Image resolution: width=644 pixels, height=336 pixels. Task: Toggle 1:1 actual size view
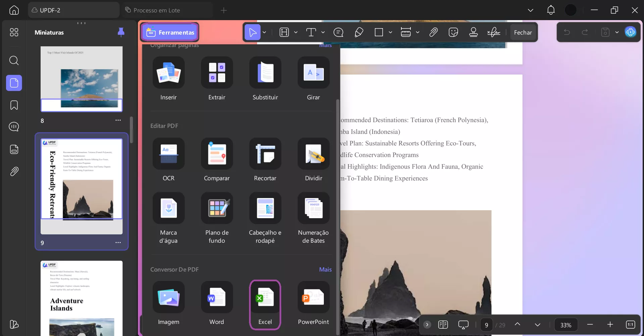click(x=630, y=325)
